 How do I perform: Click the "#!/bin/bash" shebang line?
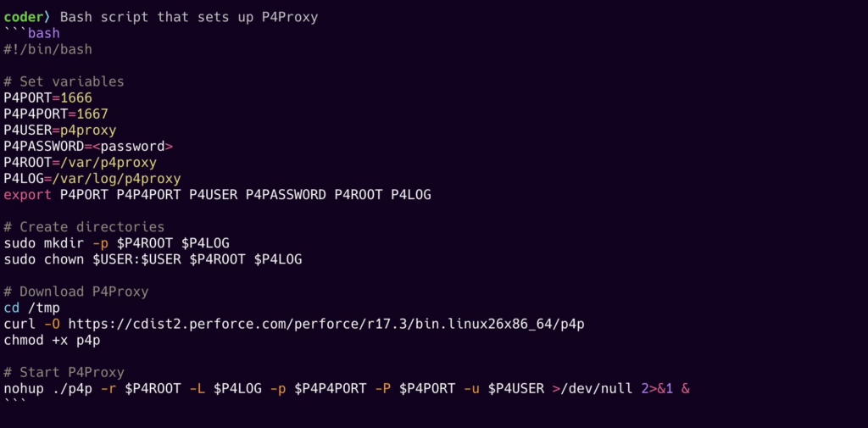pos(47,50)
